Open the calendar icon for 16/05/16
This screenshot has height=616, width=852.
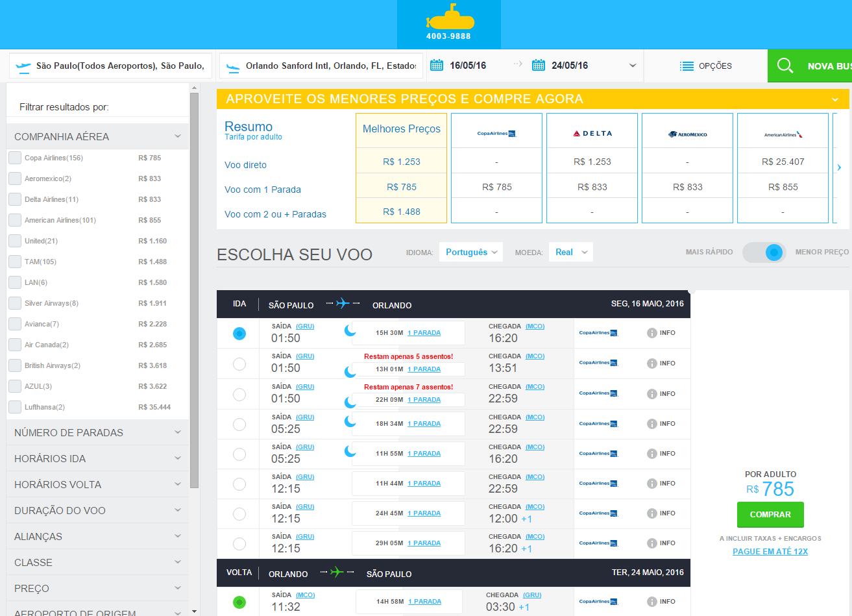437,65
